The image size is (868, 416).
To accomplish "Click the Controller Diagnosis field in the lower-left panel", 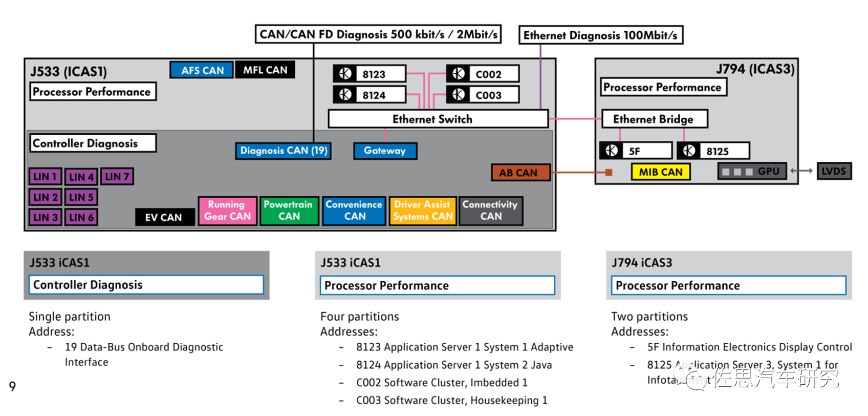I will 146,285.
